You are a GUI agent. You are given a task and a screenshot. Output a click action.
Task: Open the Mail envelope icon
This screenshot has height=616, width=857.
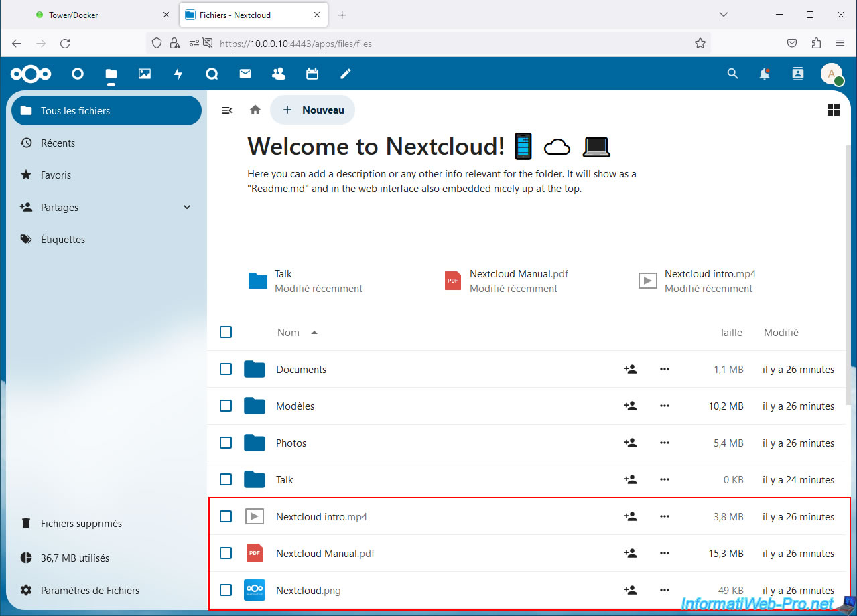[245, 74]
